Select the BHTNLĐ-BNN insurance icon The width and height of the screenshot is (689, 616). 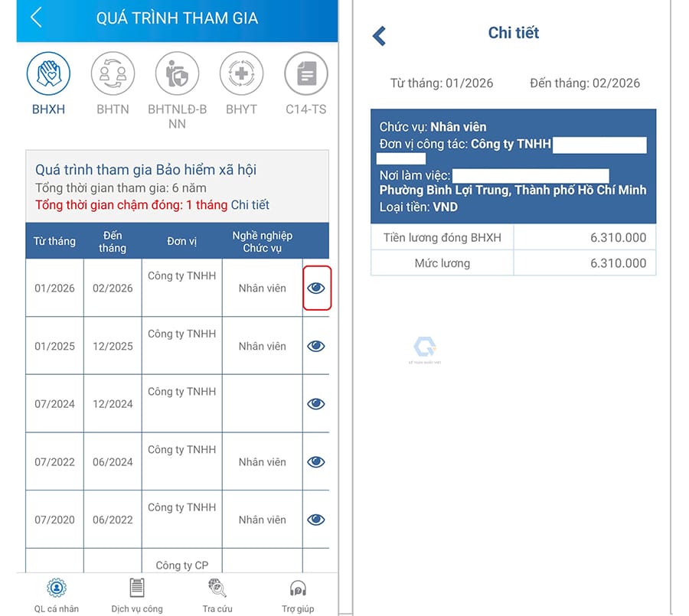click(x=177, y=74)
